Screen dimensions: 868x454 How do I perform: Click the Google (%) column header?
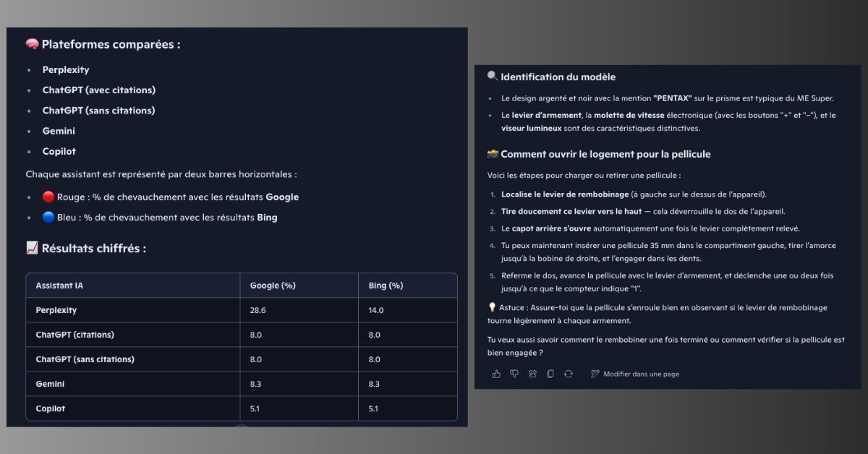273,286
